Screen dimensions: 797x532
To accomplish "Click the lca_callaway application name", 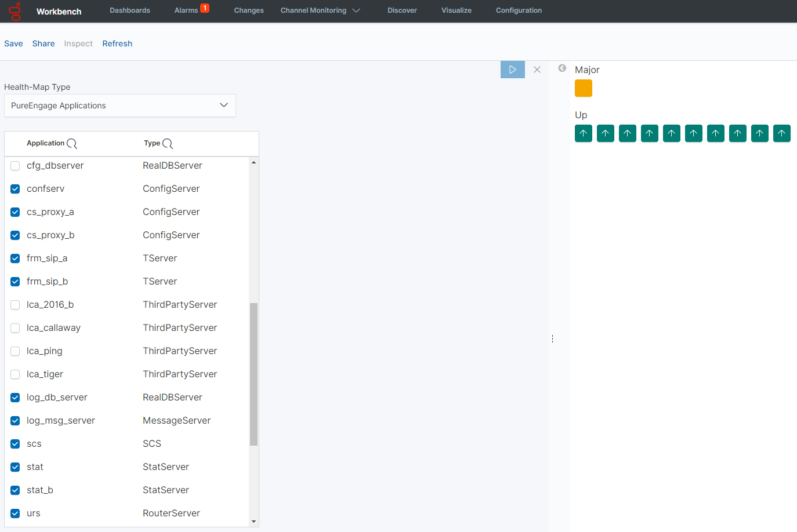I will click(x=53, y=328).
